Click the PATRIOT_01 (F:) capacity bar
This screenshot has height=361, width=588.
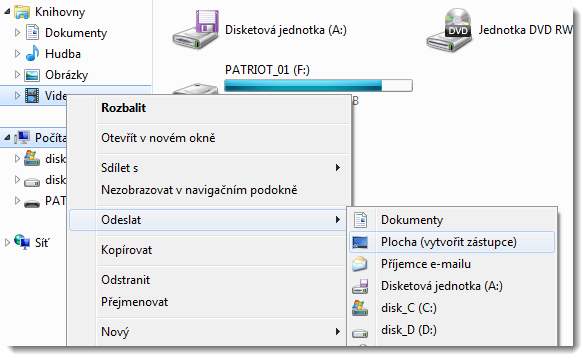pos(318,85)
